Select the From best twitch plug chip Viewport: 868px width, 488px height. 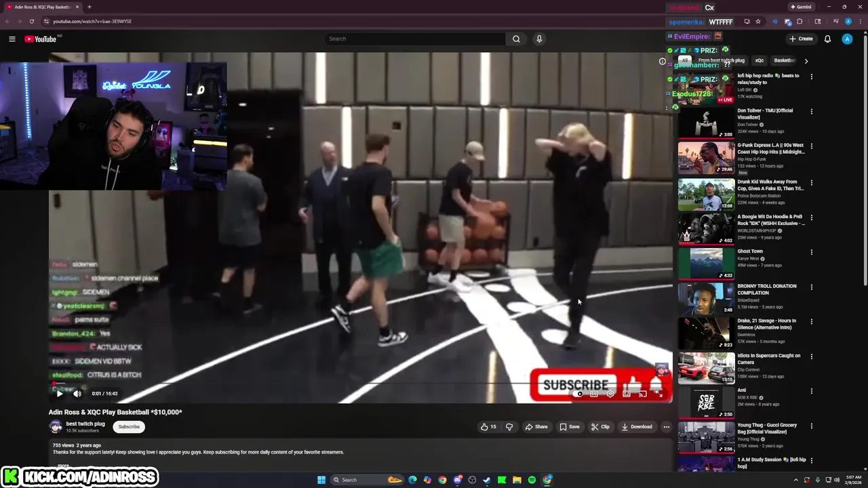pos(722,60)
